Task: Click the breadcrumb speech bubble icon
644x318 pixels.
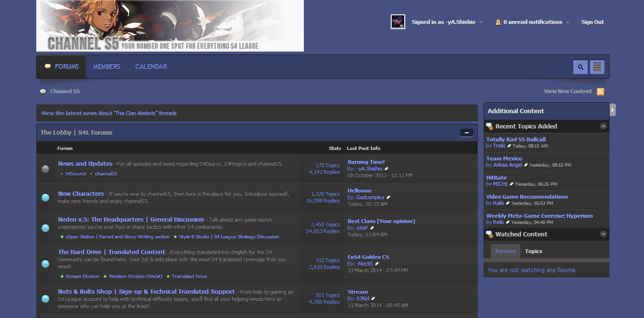Action: point(43,92)
